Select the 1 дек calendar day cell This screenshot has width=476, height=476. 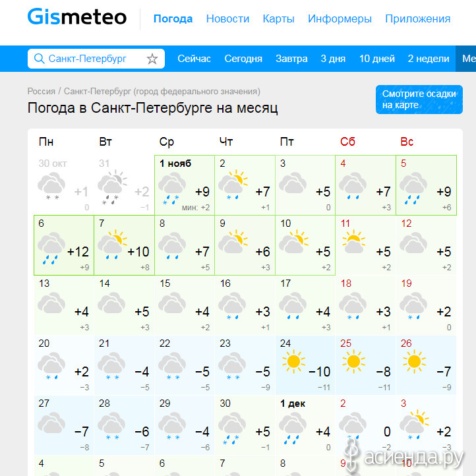coord(305,425)
